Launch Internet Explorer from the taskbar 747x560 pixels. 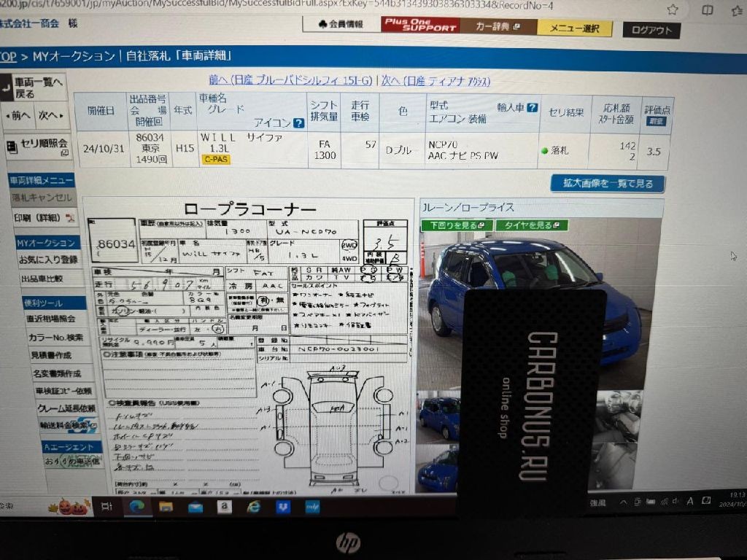click(x=253, y=507)
